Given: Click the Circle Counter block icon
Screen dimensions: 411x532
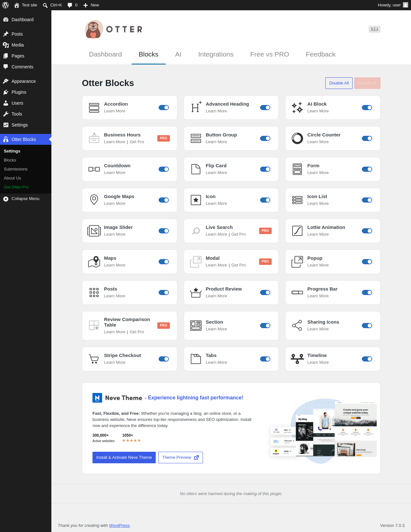Looking at the screenshot, I should (x=297, y=138).
